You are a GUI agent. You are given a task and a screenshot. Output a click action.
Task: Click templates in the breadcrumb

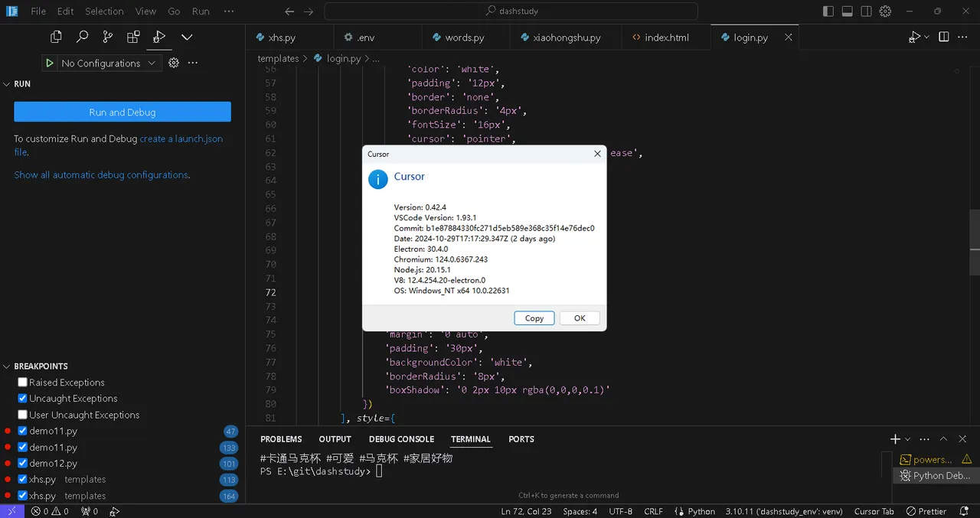click(x=278, y=58)
